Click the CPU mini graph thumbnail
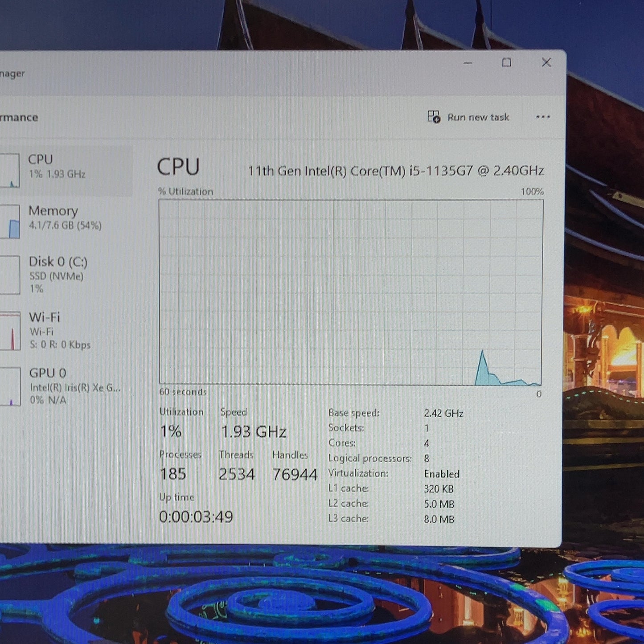644x644 pixels. pos(9,170)
